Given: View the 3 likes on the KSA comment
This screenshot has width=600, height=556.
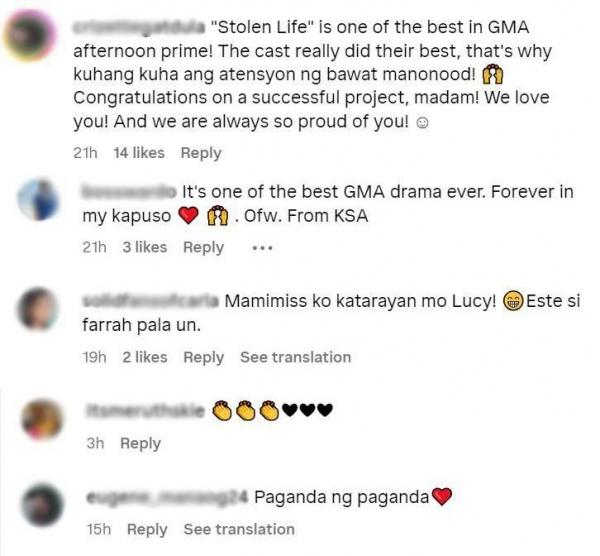Looking at the screenshot, I should pos(145,248).
